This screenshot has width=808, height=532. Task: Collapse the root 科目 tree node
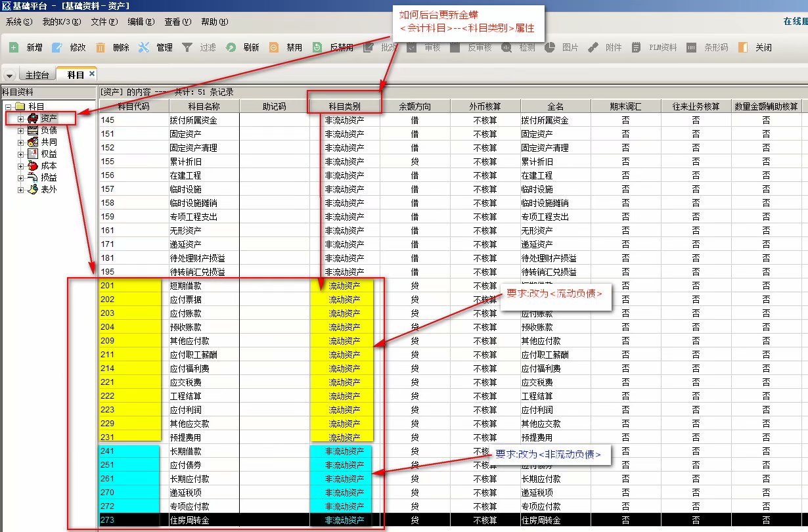pyautogui.click(x=8, y=107)
